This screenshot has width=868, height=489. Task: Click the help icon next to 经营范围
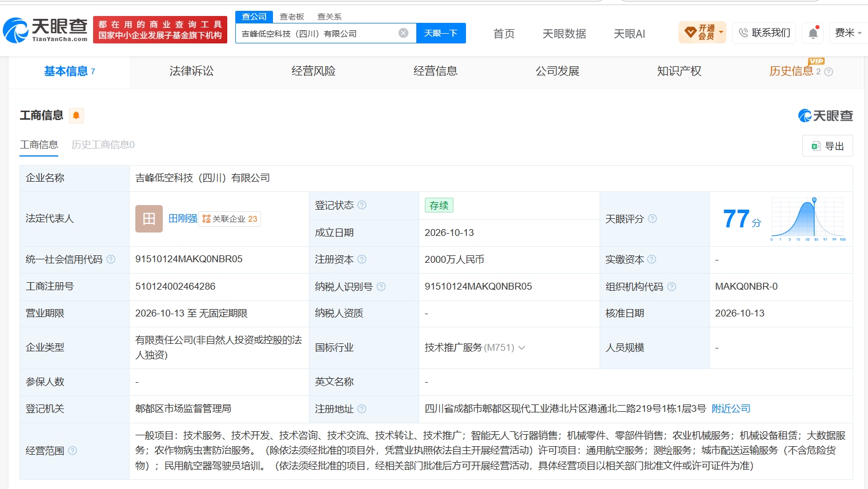tap(73, 451)
